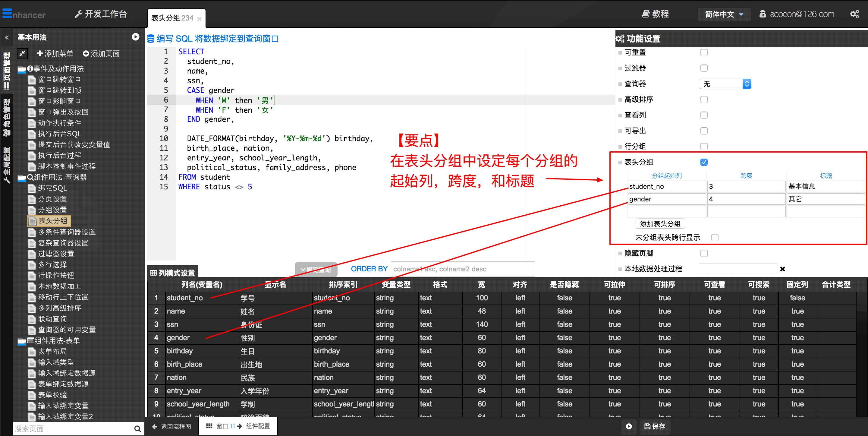The height and width of the screenshot is (436, 868).
Task: Click the 添加表头分组 button
Action: [x=660, y=223]
